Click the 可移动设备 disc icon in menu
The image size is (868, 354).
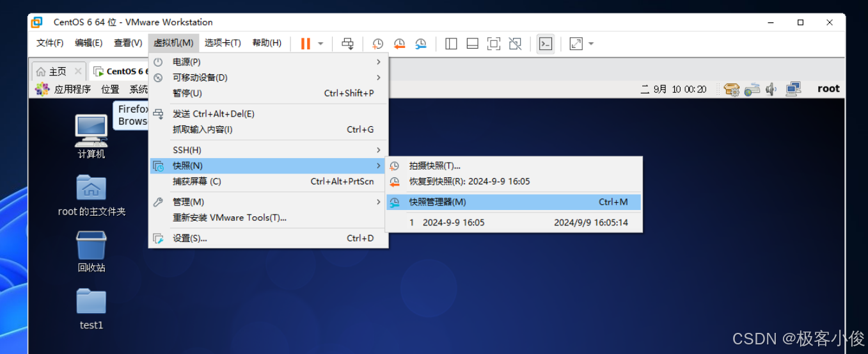click(158, 77)
